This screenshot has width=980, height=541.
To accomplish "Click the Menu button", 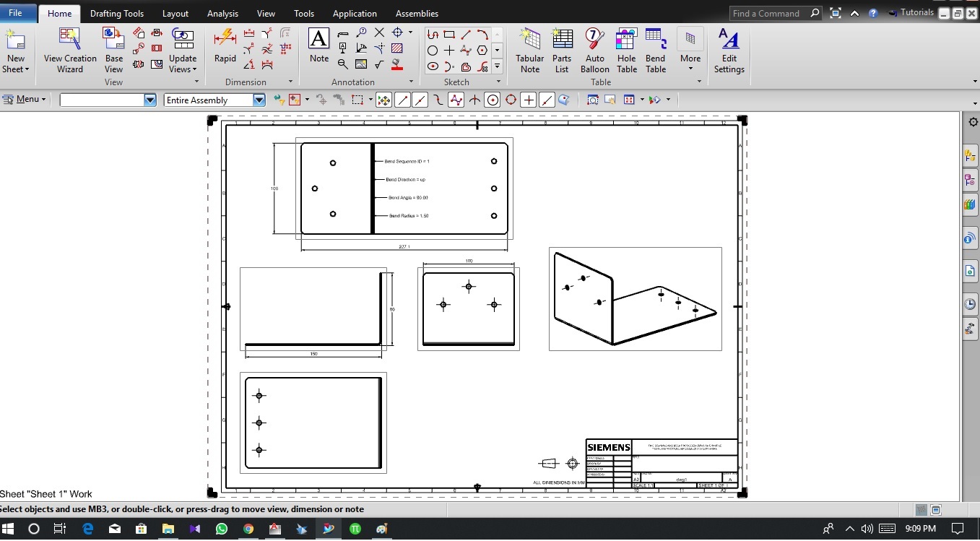I will (26, 100).
